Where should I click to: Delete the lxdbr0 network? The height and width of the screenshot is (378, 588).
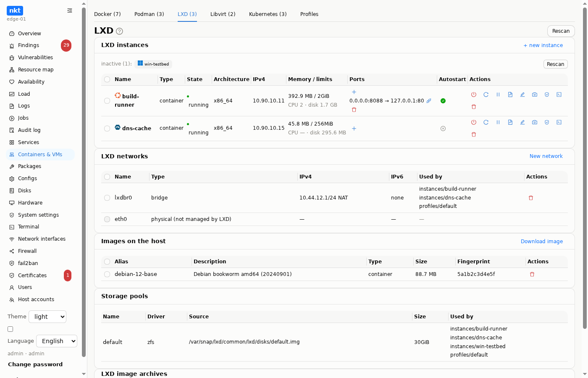click(531, 198)
